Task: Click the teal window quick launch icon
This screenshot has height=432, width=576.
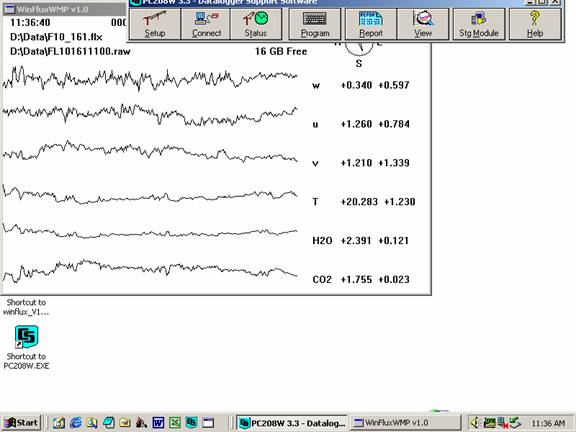Action: tap(109, 423)
